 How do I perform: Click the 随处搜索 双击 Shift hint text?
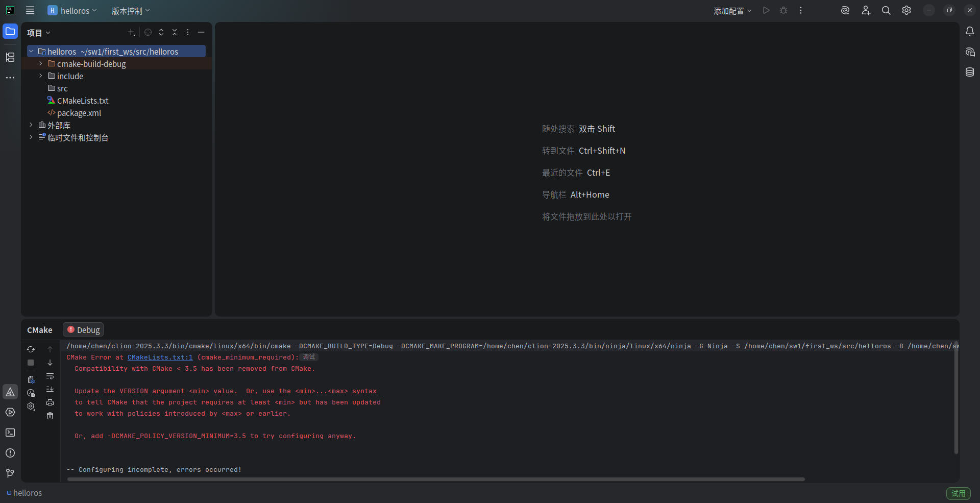click(578, 129)
